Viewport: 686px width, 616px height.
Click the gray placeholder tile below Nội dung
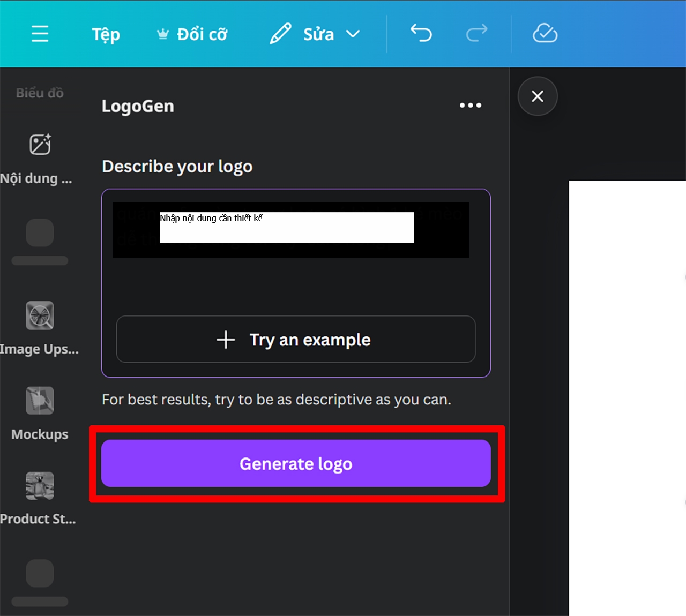tap(40, 233)
